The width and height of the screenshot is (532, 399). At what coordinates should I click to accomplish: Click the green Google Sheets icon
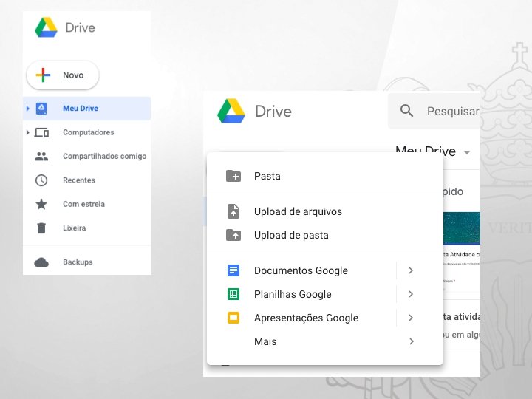(x=233, y=294)
